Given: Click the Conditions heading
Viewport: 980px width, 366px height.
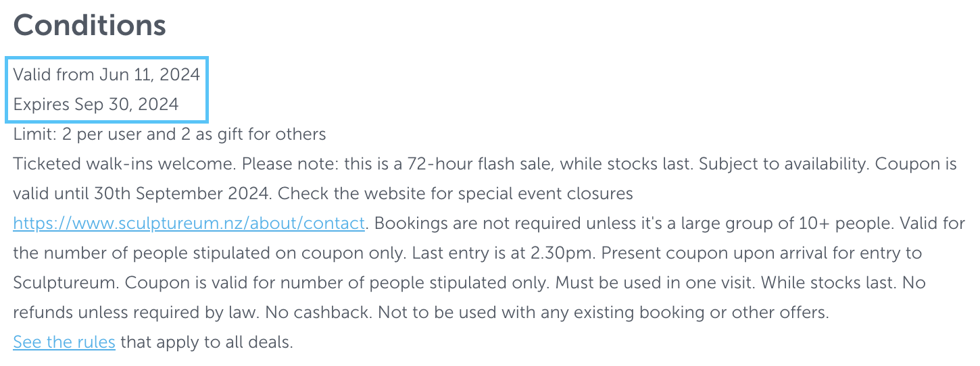Looking at the screenshot, I should 89,26.
